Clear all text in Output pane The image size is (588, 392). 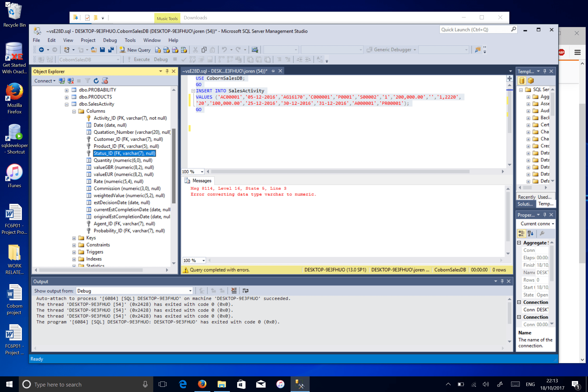tap(234, 291)
